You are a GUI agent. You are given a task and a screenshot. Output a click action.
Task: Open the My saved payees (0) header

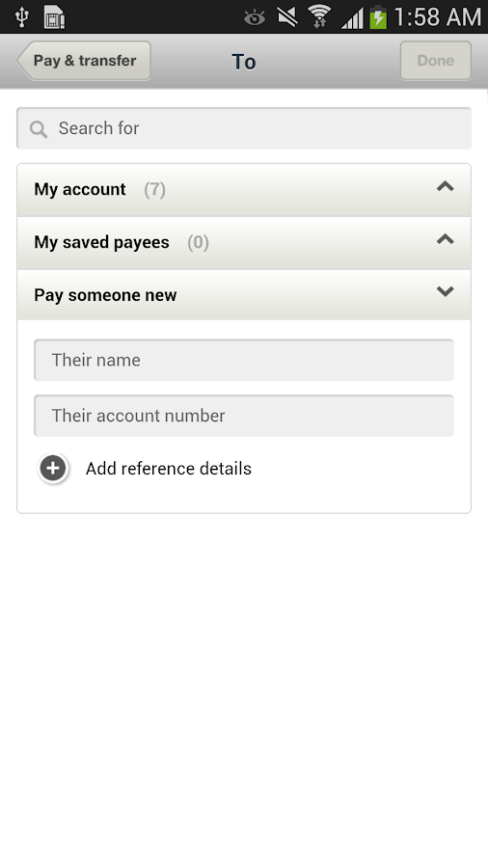(x=244, y=242)
